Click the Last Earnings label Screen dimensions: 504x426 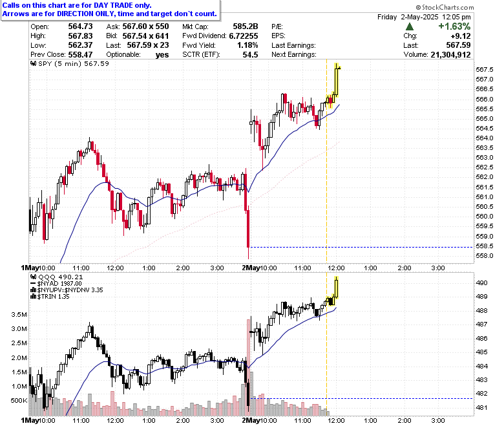click(x=294, y=45)
